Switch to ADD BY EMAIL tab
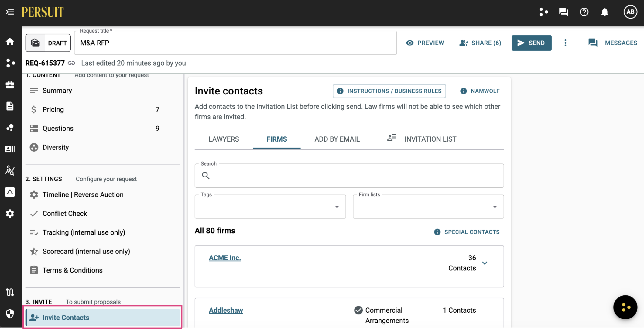The height and width of the screenshot is (333, 644). 337,139
